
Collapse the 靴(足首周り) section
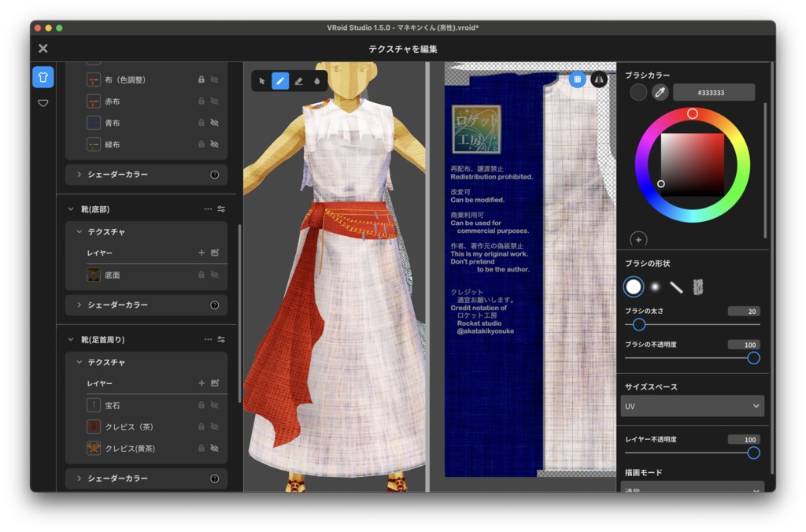click(x=71, y=340)
